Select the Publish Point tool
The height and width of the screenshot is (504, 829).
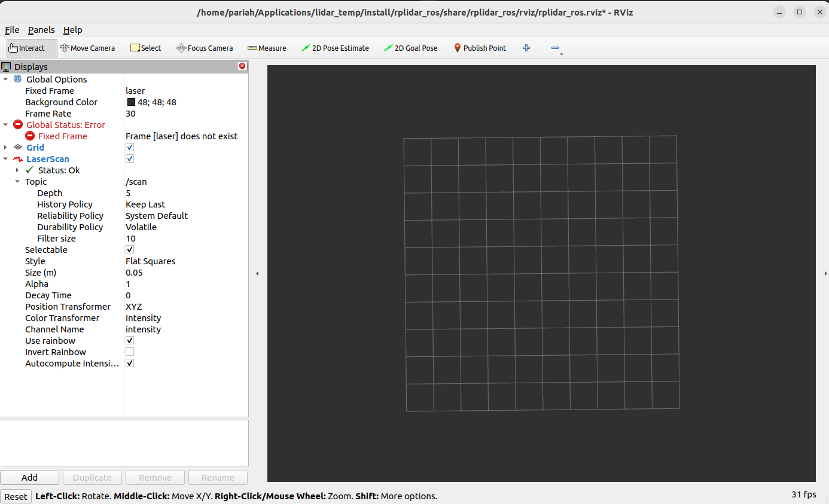(x=480, y=48)
